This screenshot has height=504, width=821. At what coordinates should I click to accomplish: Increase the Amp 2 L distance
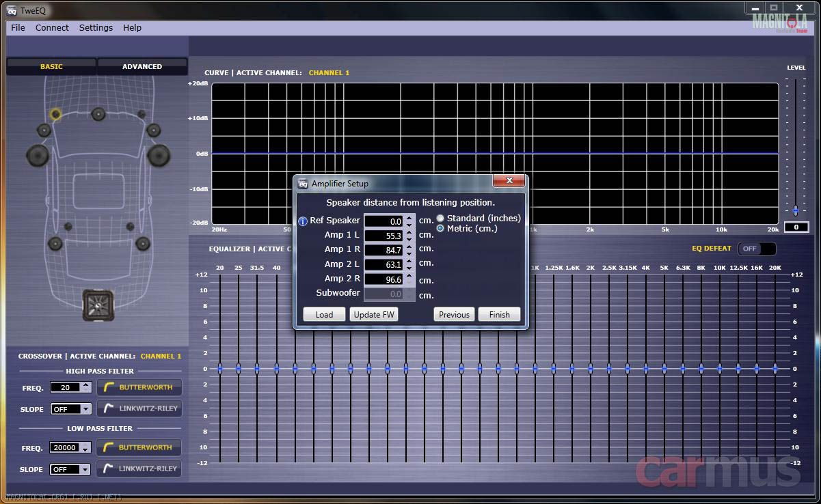409,262
